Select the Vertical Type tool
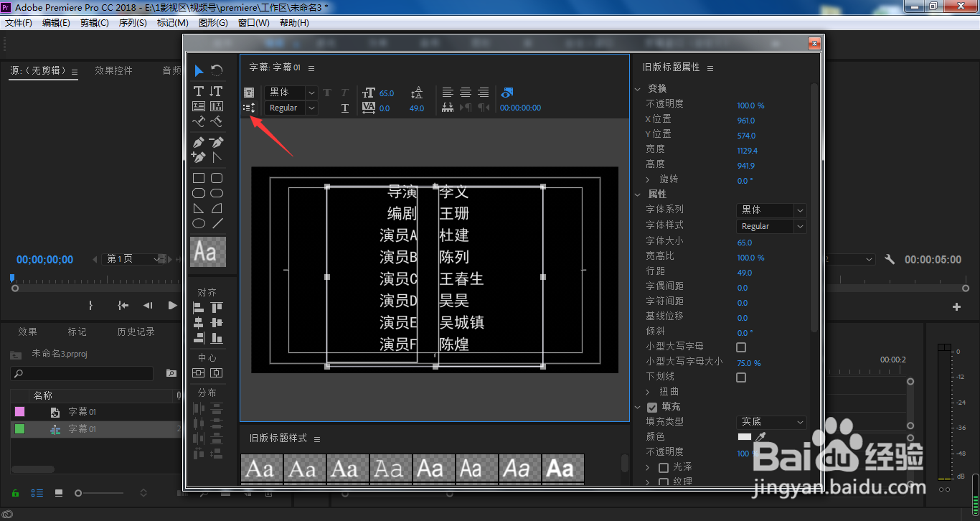 (216, 91)
